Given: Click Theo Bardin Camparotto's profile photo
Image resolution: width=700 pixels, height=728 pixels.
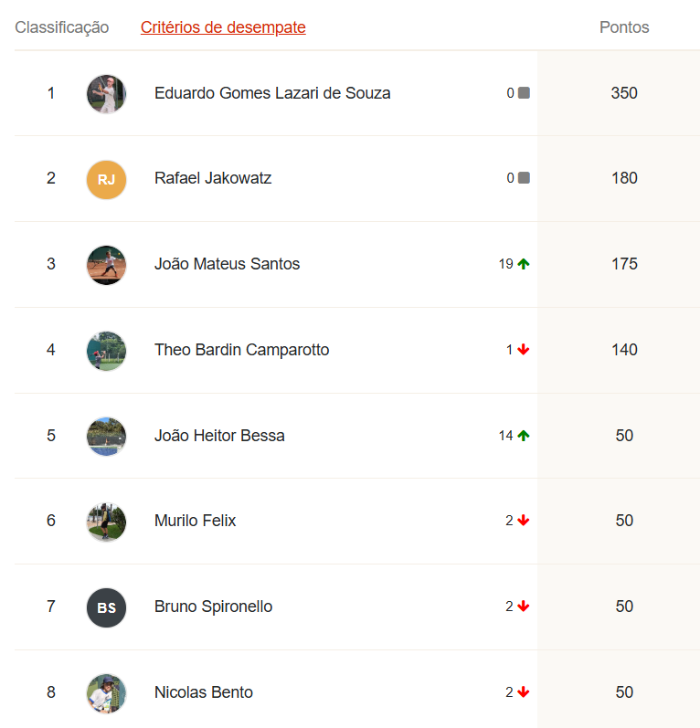Looking at the screenshot, I should [x=106, y=351].
